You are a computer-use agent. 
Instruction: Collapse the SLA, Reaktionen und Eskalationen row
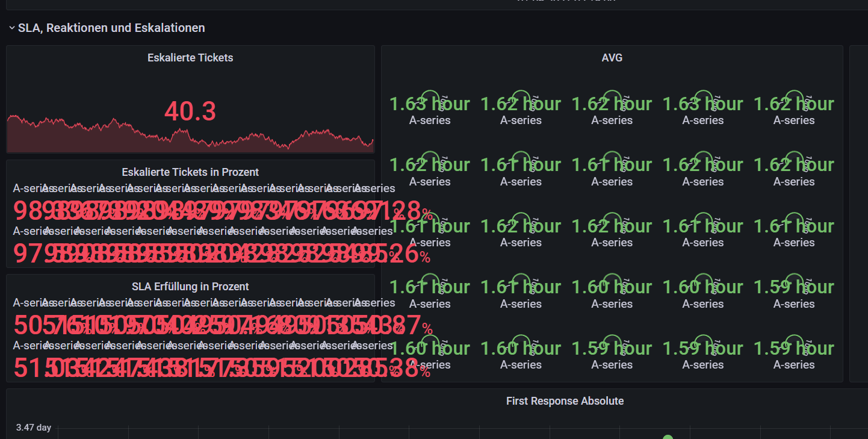tap(11, 28)
